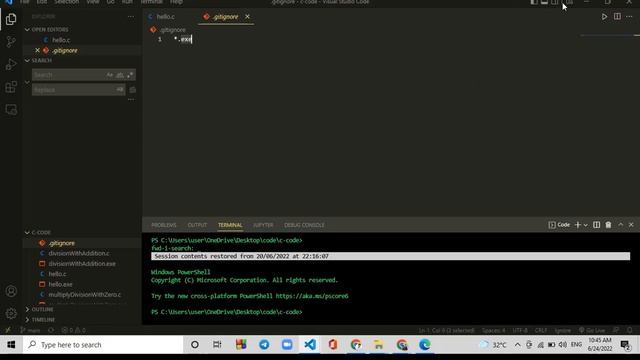
Task: Select hello.exe in file tree
Action: click(60, 284)
